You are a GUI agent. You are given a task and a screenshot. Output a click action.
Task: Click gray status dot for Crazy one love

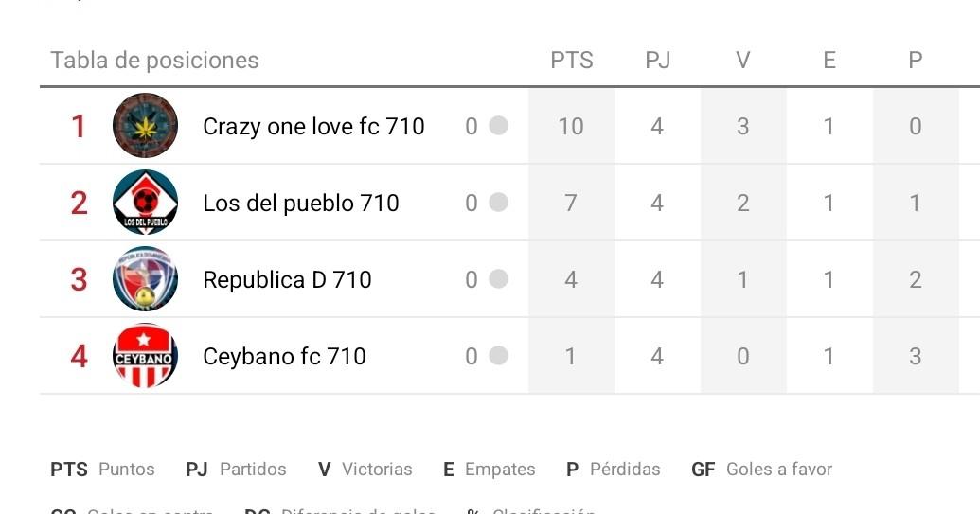point(498,126)
